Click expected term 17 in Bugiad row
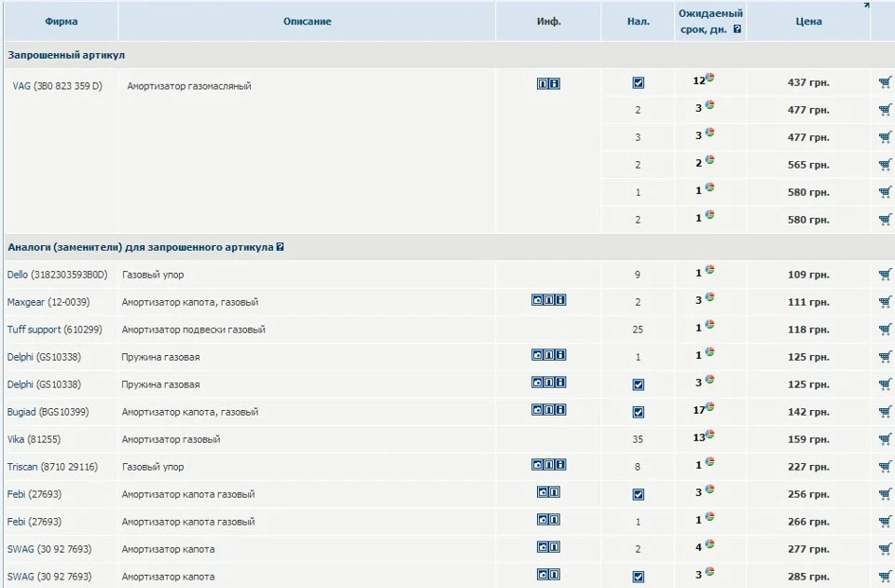Image resolution: width=895 pixels, height=588 pixels. 698,410
